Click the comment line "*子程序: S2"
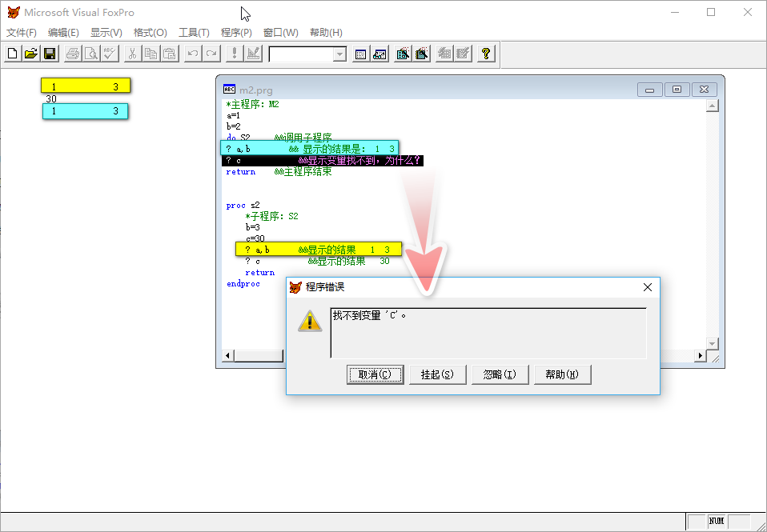767x532 pixels. point(272,216)
